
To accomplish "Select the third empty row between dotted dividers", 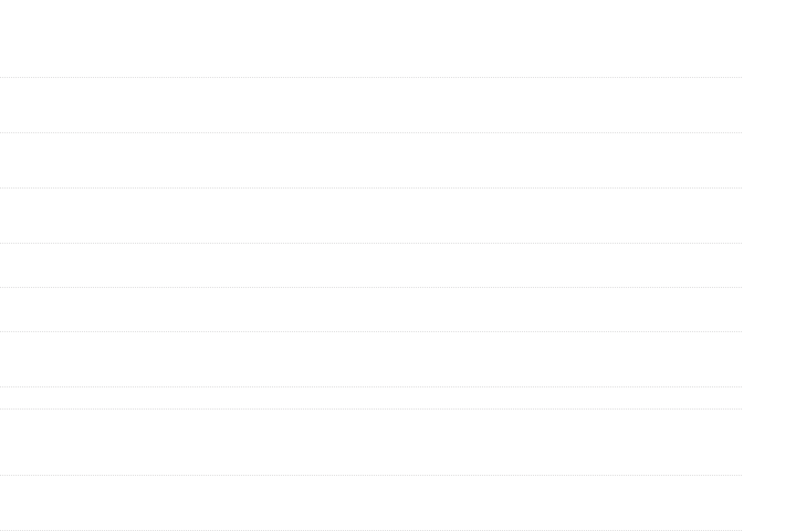I will point(371,215).
